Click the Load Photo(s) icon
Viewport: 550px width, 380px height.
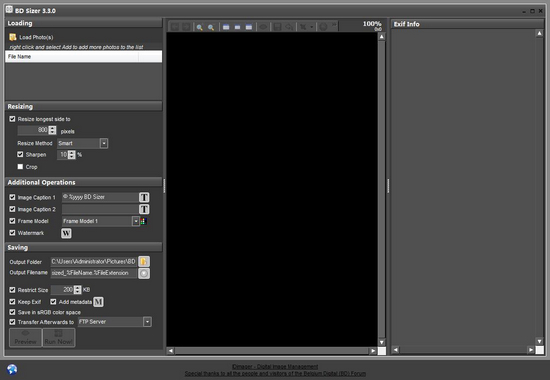pos(13,37)
